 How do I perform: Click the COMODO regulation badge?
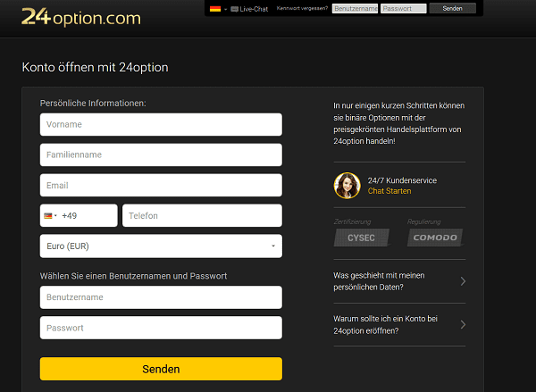(x=435, y=238)
